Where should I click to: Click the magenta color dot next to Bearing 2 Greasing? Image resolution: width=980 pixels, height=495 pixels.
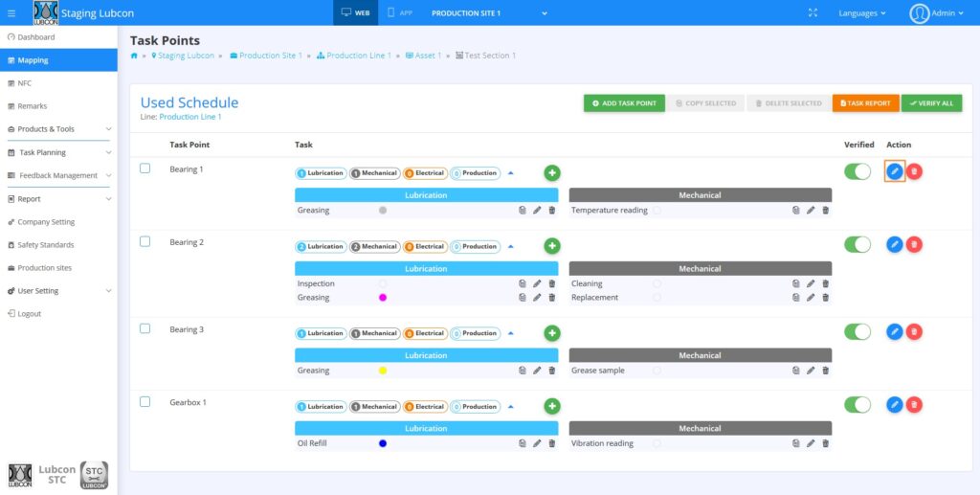[383, 298]
